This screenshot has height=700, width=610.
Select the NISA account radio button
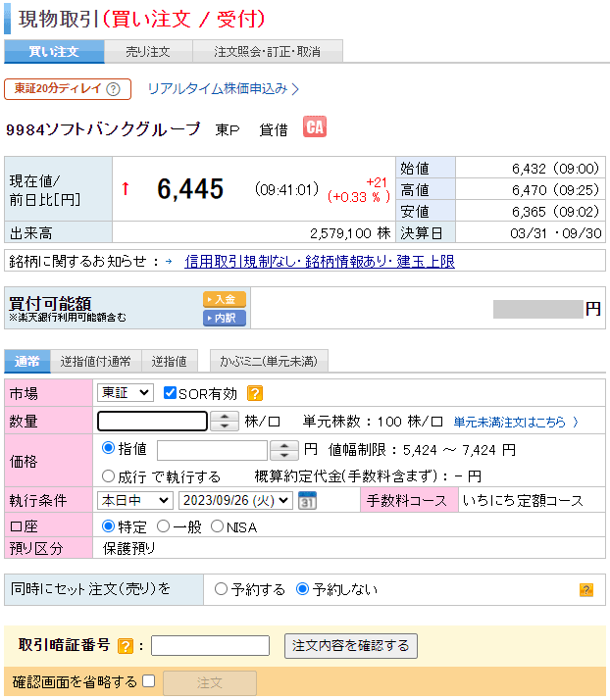pyautogui.click(x=217, y=526)
